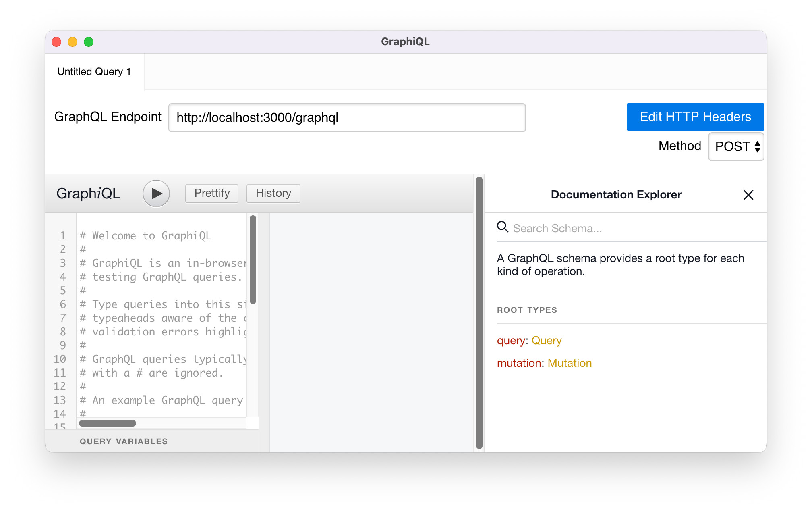Click the editor vertical scrollbar thumb

[x=253, y=260]
